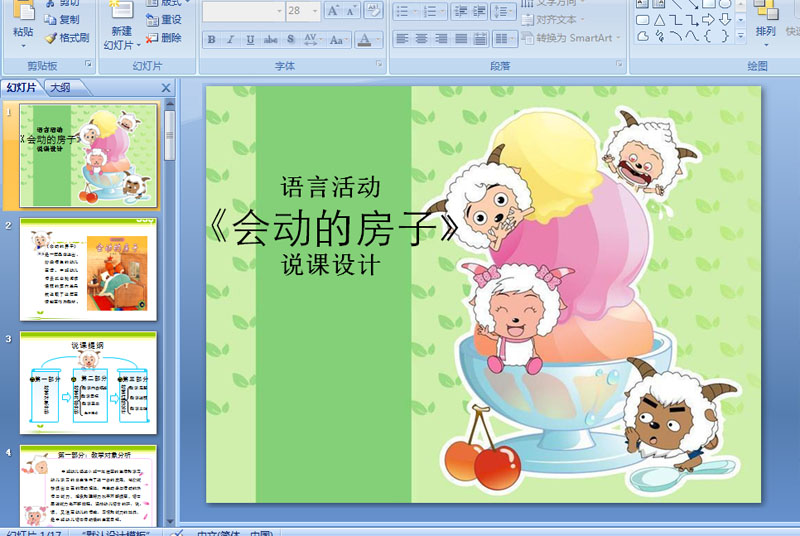
Task: Click the Line Spacing icon
Action: tap(503, 11)
